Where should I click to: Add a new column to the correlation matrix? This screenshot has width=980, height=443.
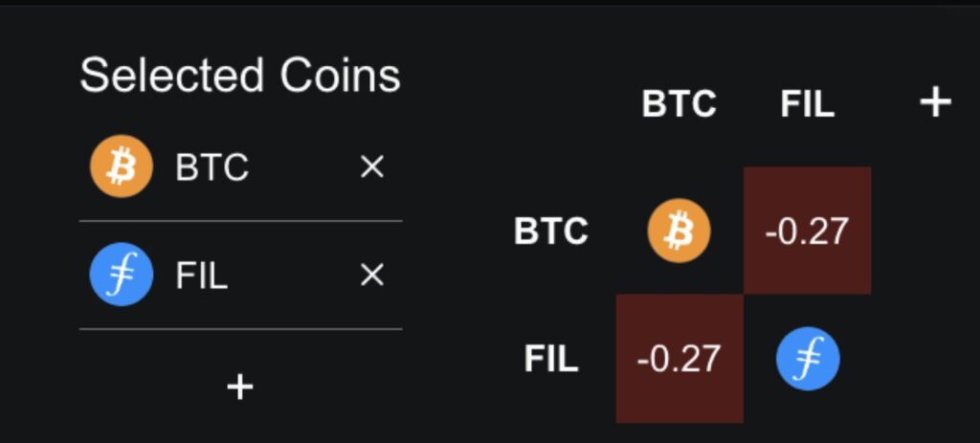934,102
